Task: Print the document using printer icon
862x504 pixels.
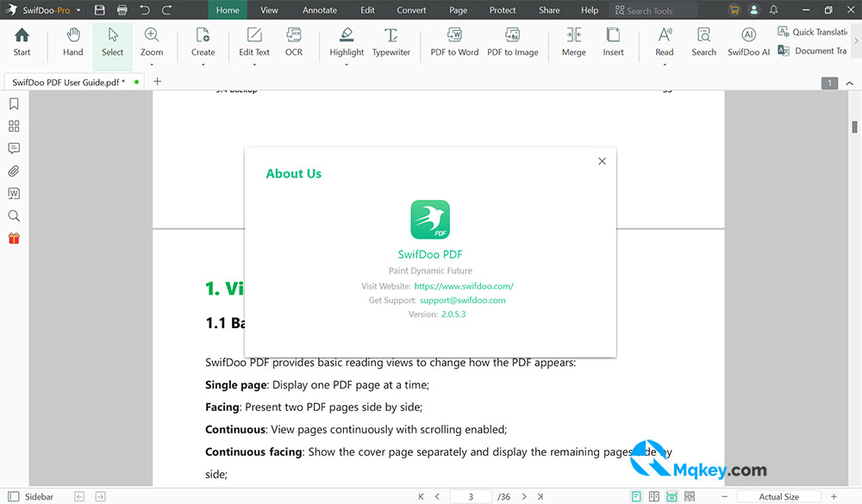Action: tap(122, 9)
